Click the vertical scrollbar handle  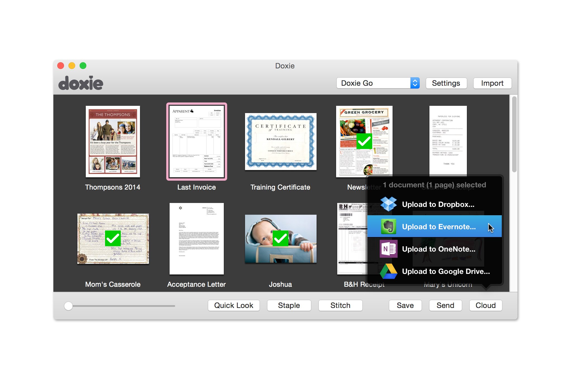pos(514,134)
